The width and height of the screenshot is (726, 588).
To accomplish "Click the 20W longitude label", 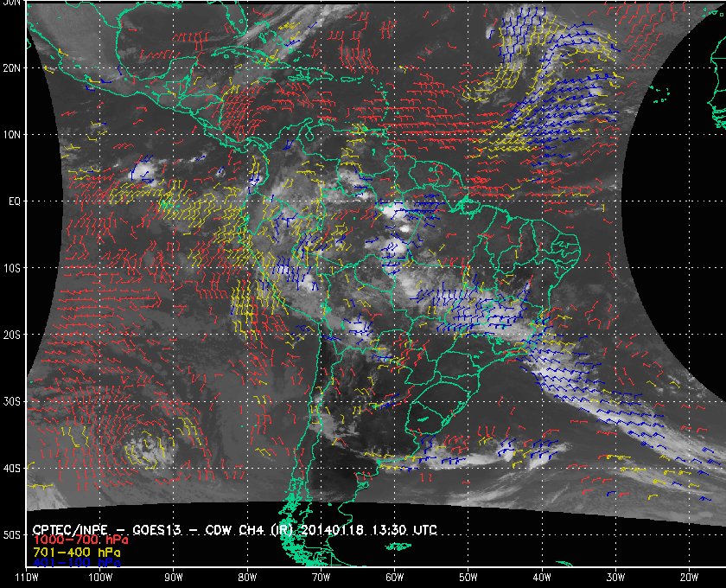I will (x=689, y=578).
